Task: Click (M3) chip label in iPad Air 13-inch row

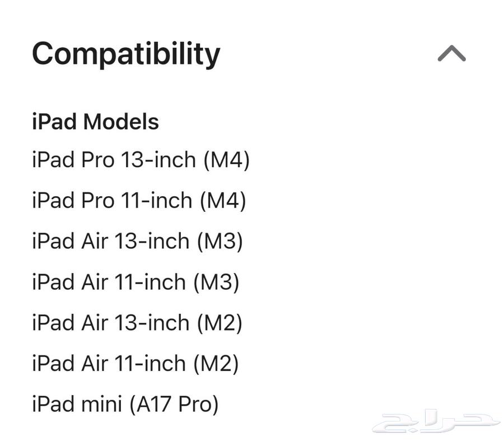Action: (220, 242)
